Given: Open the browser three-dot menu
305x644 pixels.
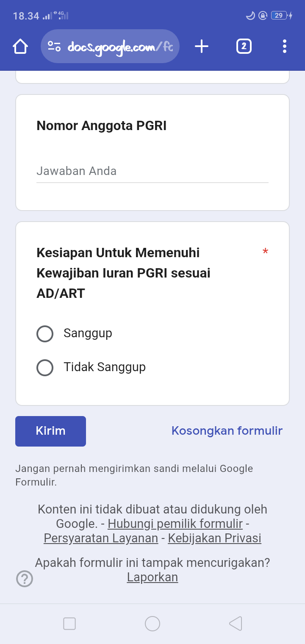Looking at the screenshot, I should tap(284, 46).
